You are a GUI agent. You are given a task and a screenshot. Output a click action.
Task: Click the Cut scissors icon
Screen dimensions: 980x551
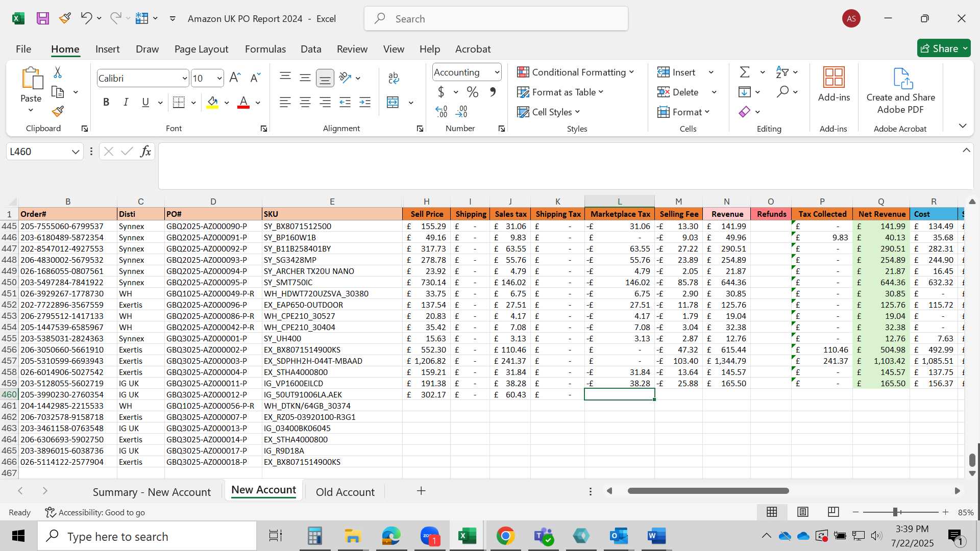pos(58,72)
